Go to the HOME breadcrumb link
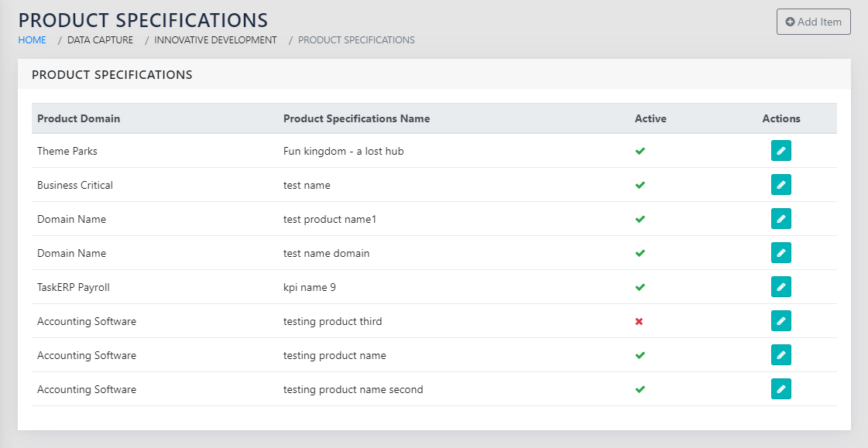 point(32,40)
